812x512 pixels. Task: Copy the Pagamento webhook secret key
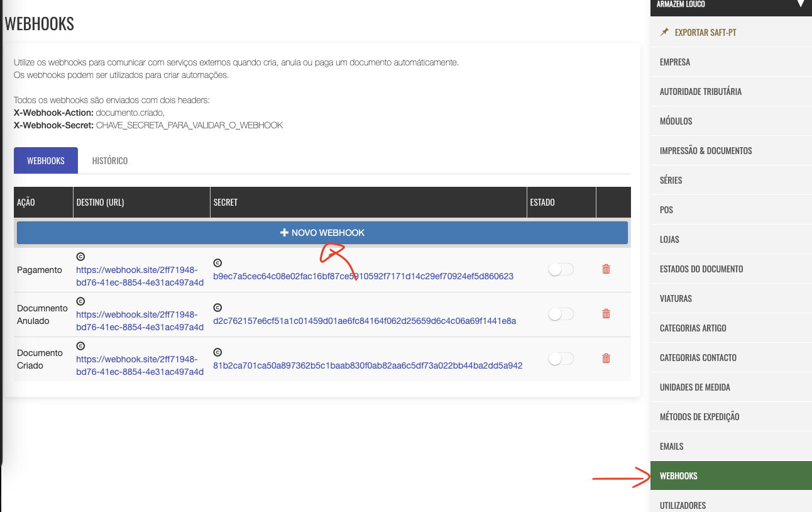click(217, 263)
